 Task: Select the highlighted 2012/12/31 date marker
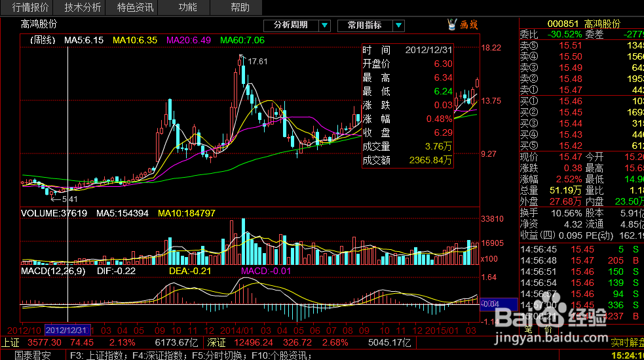click(67, 330)
